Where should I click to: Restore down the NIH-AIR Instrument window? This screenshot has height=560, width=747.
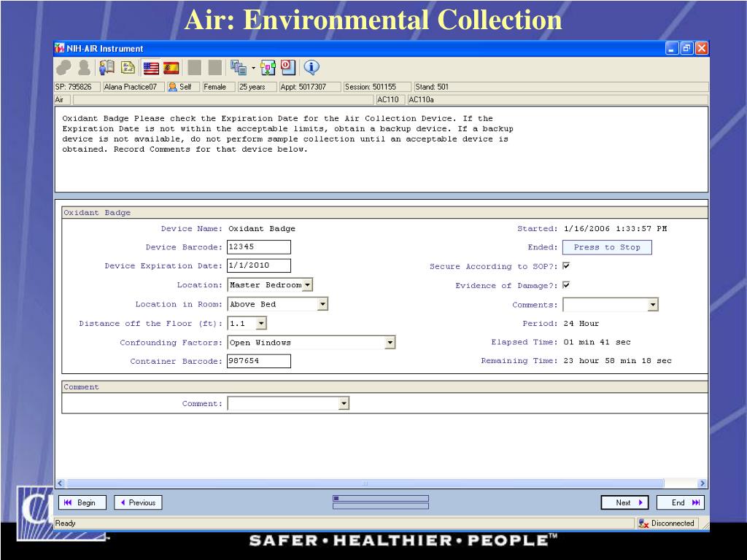coord(687,48)
